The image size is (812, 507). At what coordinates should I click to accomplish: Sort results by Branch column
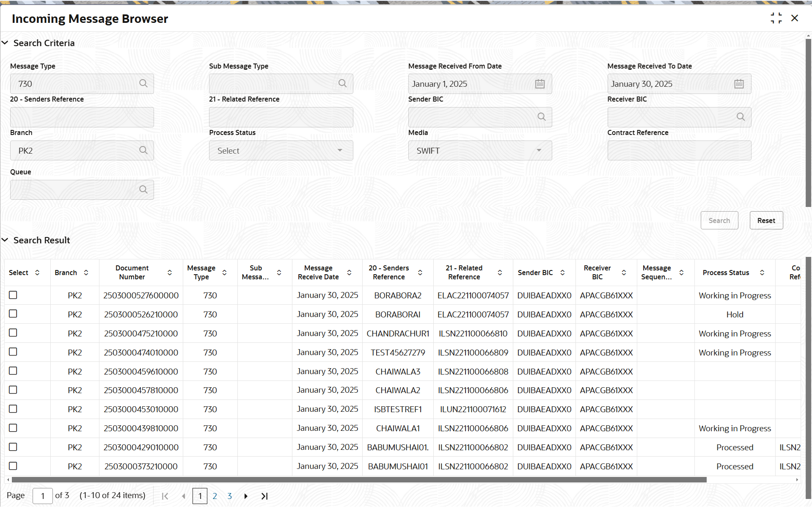86,273
